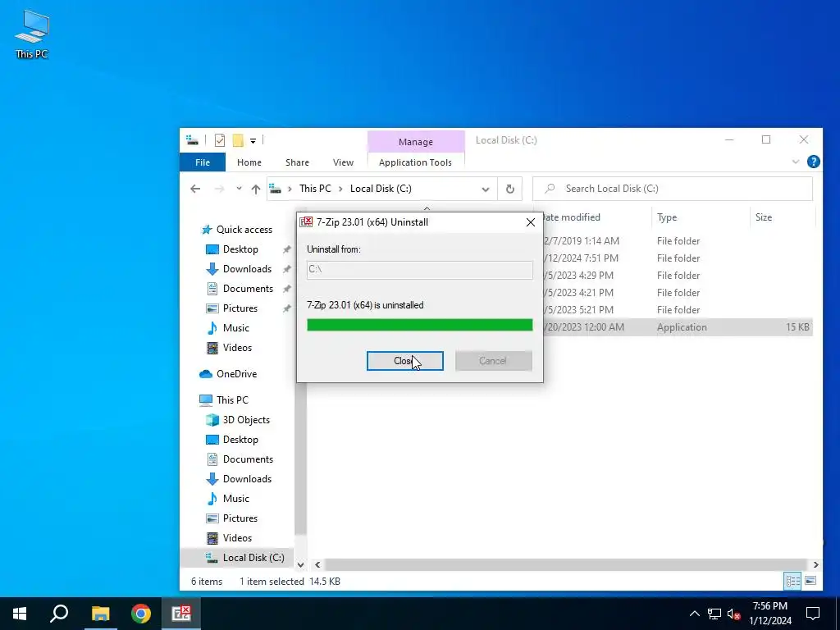Click File Explorer taskbar icon
840x630 pixels.
point(100,614)
